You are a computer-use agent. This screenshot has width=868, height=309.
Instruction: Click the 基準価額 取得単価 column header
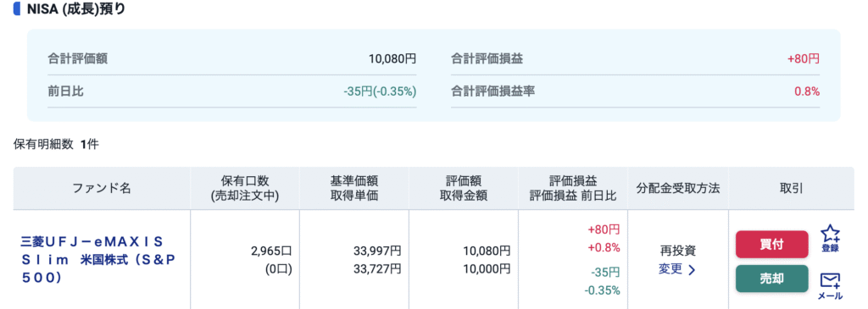tap(353, 188)
